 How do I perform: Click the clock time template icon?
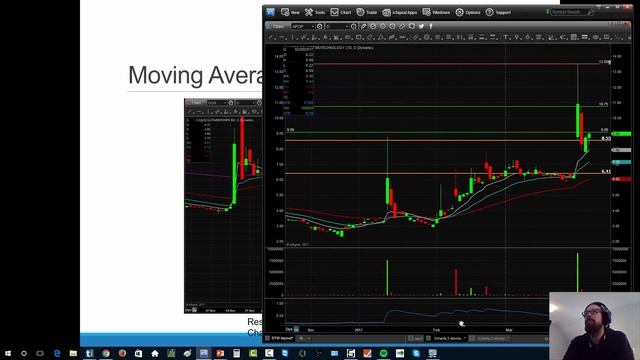tap(353, 26)
